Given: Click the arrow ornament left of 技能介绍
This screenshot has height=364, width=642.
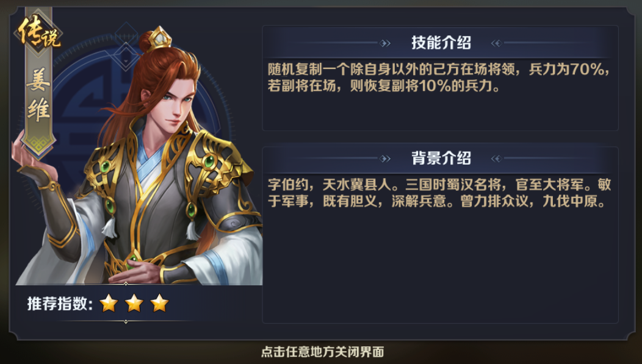Looking at the screenshot, I should (x=385, y=43).
